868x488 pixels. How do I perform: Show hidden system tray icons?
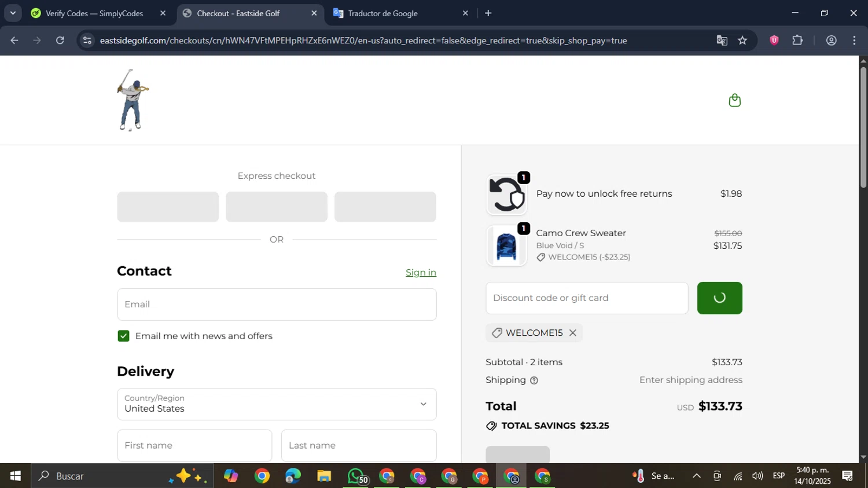[697, 476]
